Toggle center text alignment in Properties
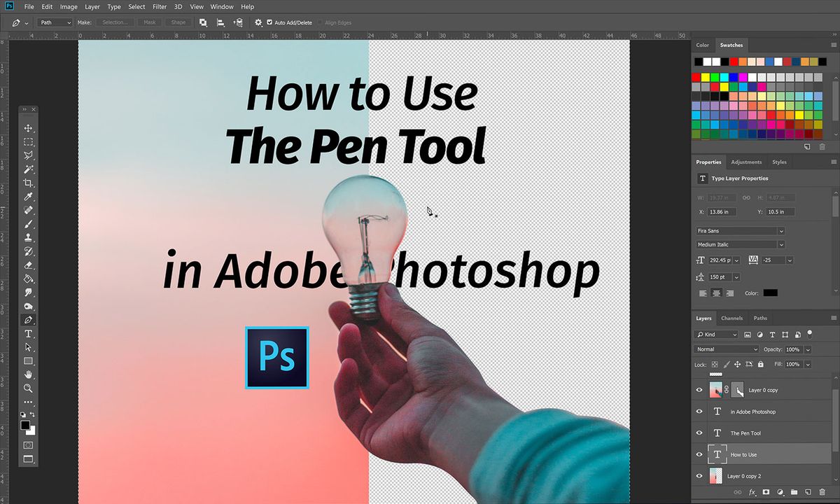The image size is (840, 504). [x=717, y=293]
